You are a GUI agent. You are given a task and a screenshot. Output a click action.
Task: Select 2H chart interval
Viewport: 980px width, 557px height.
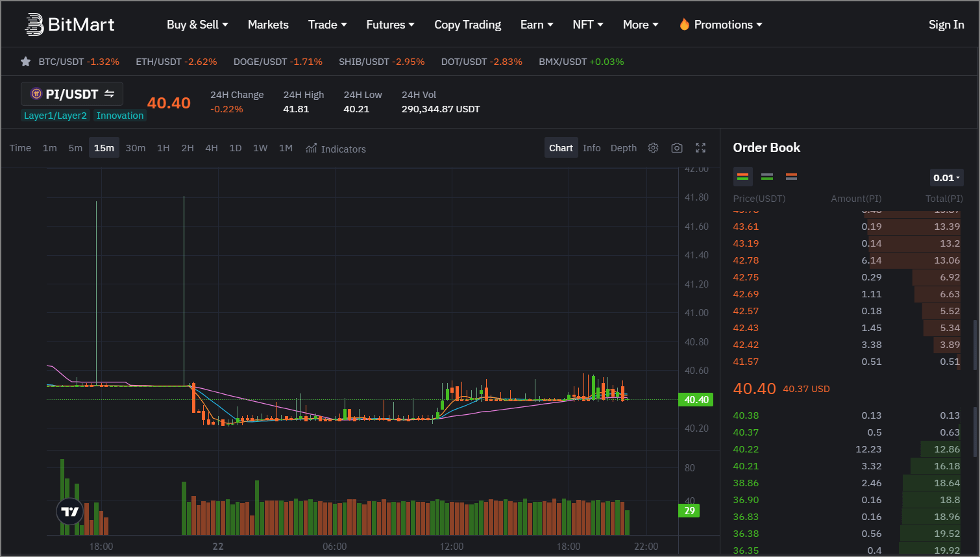click(188, 148)
